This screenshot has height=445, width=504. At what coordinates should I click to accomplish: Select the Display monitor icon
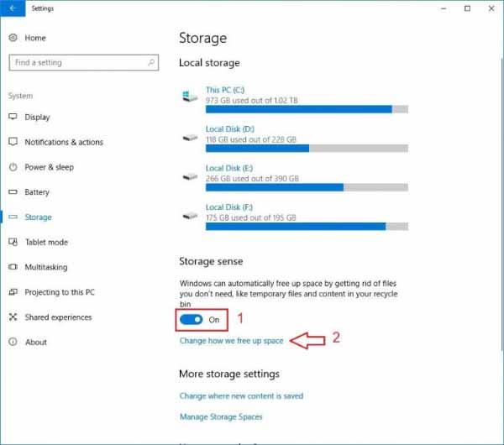coord(13,117)
